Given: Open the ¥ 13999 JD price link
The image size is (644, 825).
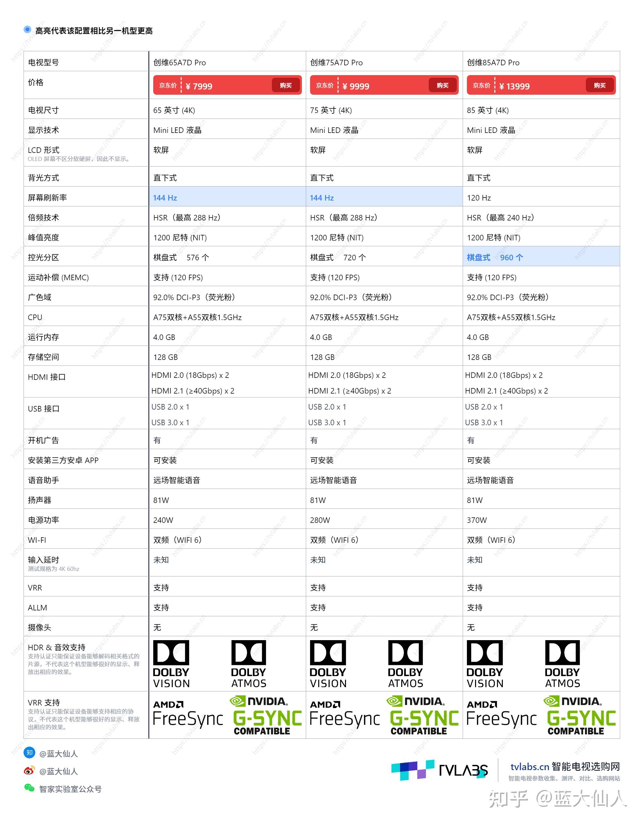Looking at the screenshot, I should [x=541, y=85].
